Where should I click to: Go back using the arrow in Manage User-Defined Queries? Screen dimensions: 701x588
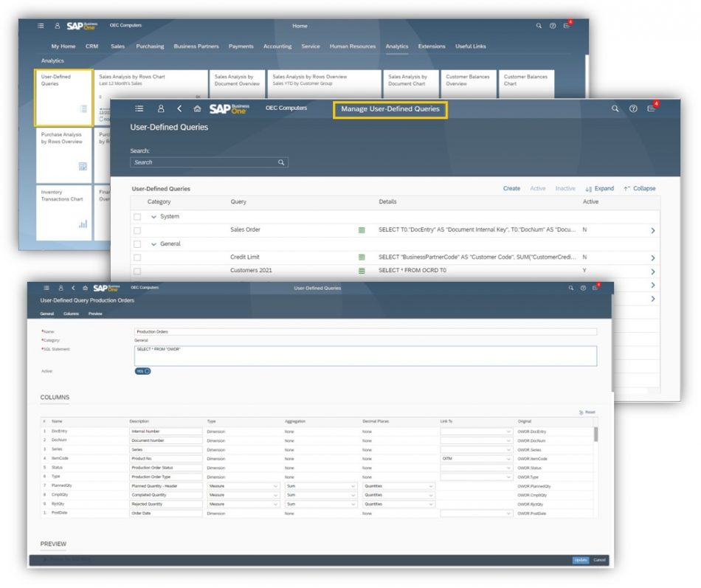point(179,108)
